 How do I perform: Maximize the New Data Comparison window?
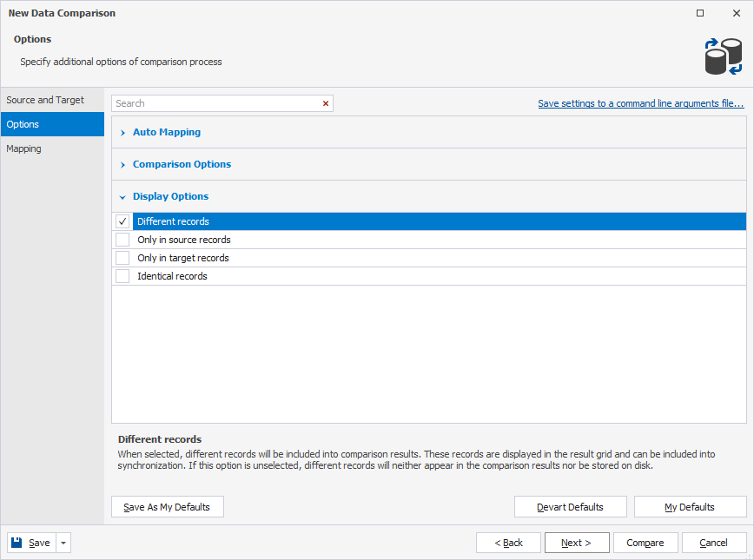point(700,13)
